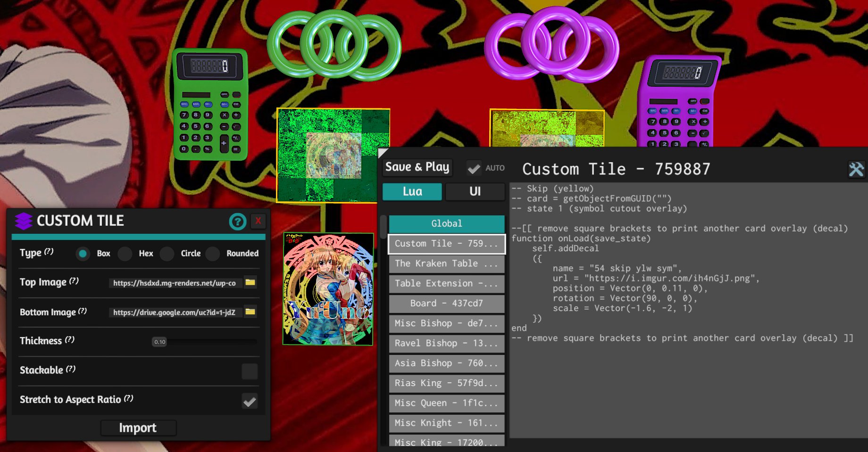Select Circle tile type
This screenshot has height=452, width=868.
pyautogui.click(x=167, y=254)
